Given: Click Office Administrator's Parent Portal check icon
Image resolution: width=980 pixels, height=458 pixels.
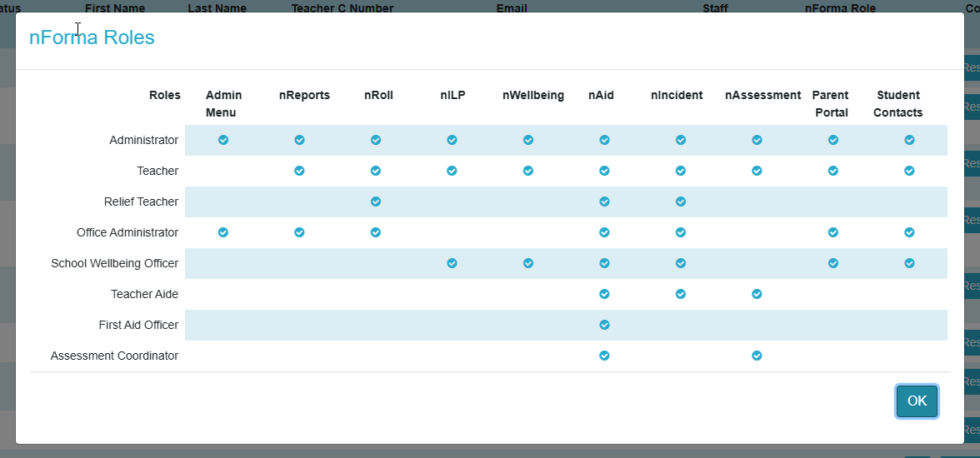Looking at the screenshot, I should click(833, 232).
